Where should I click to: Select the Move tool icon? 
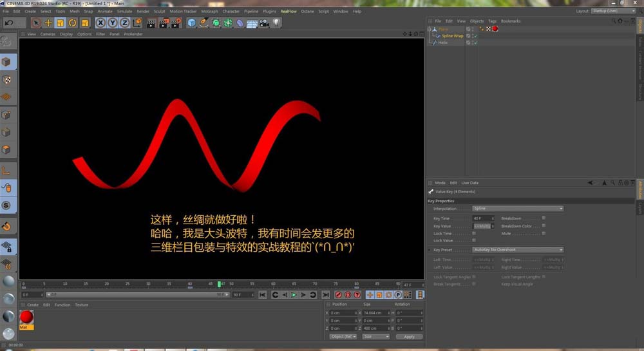tap(48, 23)
